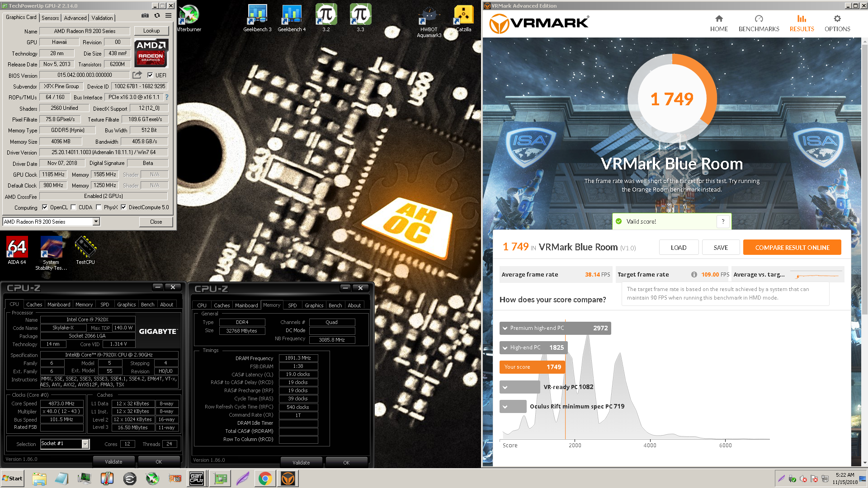
Task: Click the VRMark icon in the taskbar
Action: tap(288, 479)
